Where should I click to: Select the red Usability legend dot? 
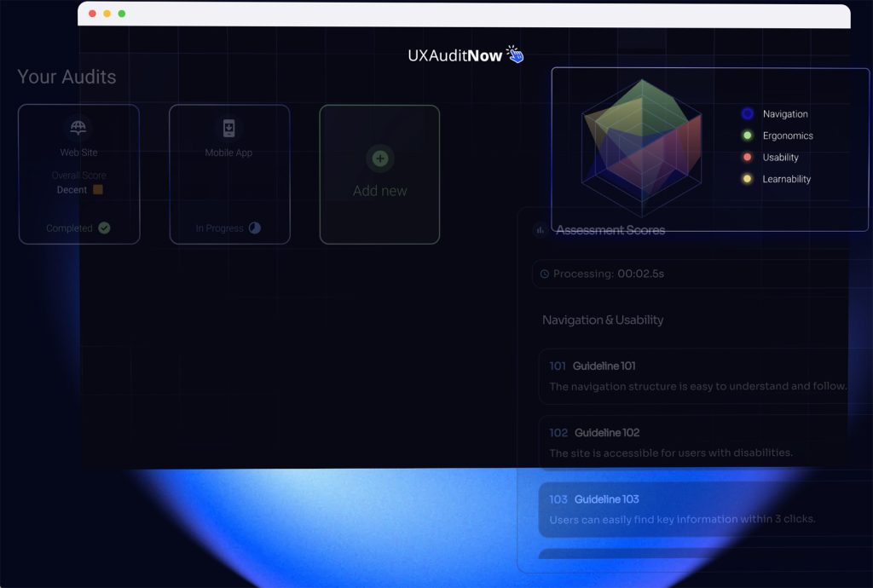(x=747, y=157)
